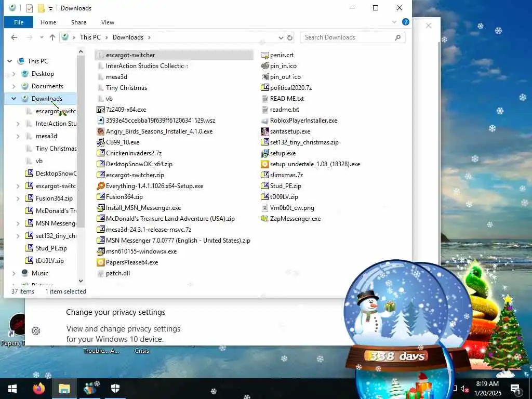Screen dimensions: 532x399
Task: Expand the Music tree node
Action: [x=14, y=273]
